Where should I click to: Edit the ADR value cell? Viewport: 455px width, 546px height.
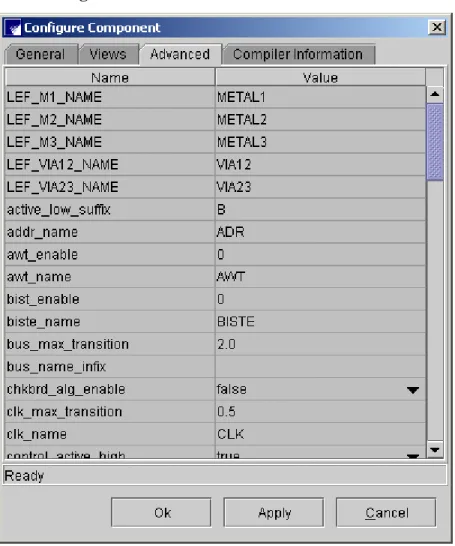pos(320,232)
